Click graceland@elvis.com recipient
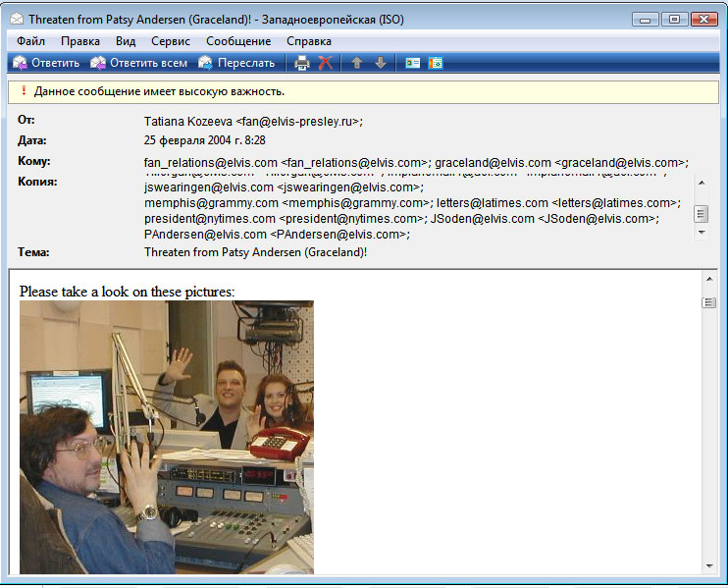The height and width of the screenshot is (588, 728). (x=562, y=163)
